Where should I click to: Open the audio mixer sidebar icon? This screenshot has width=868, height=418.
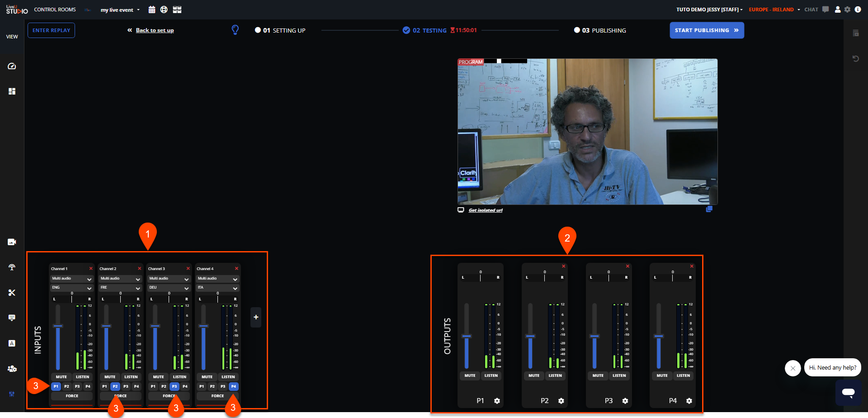point(12,394)
